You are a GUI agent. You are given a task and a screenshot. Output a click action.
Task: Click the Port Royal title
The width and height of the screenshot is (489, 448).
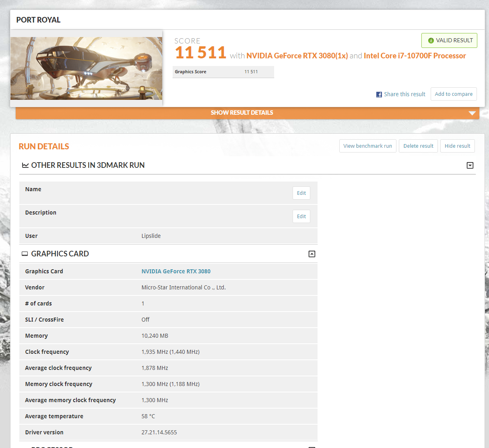38,20
